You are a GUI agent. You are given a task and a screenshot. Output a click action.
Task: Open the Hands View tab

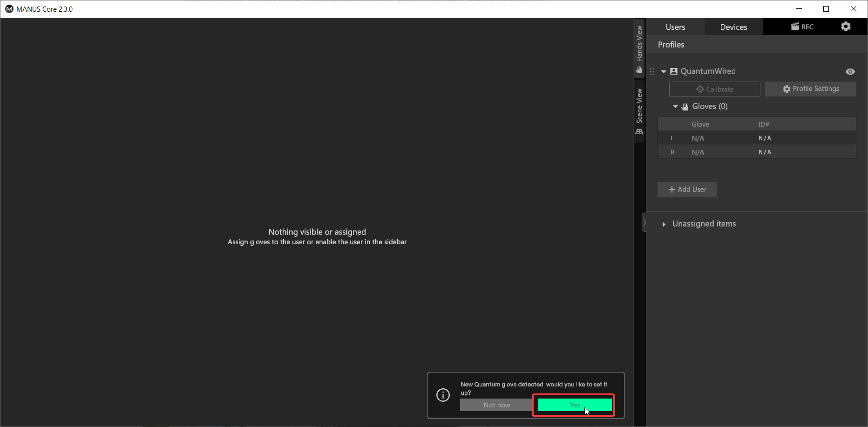639,48
